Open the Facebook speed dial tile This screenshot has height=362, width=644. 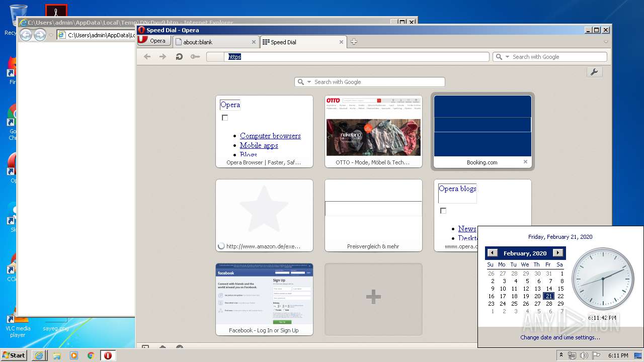(x=264, y=299)
